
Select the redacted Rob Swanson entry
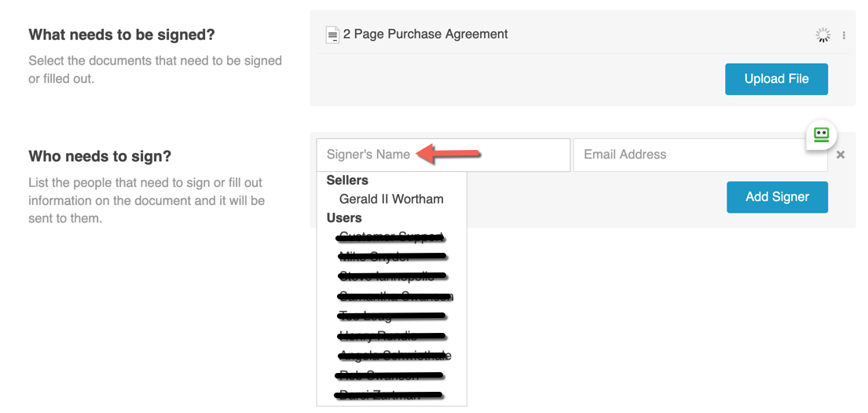click(389, 375)
